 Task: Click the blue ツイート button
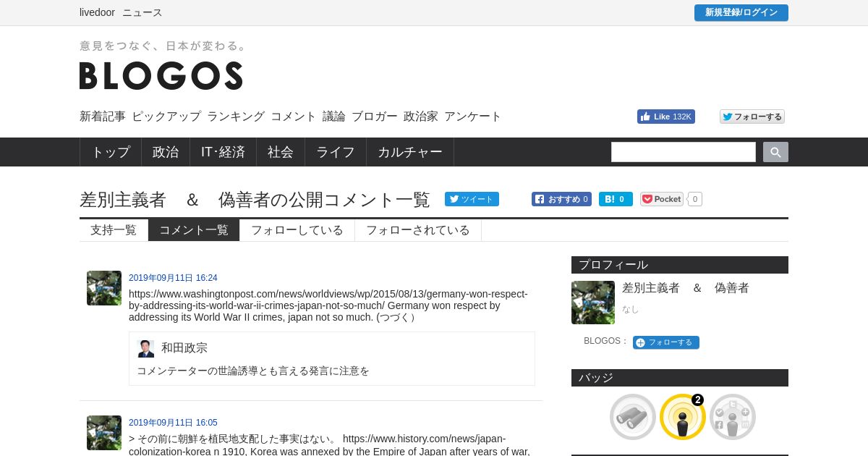point(472,199)
